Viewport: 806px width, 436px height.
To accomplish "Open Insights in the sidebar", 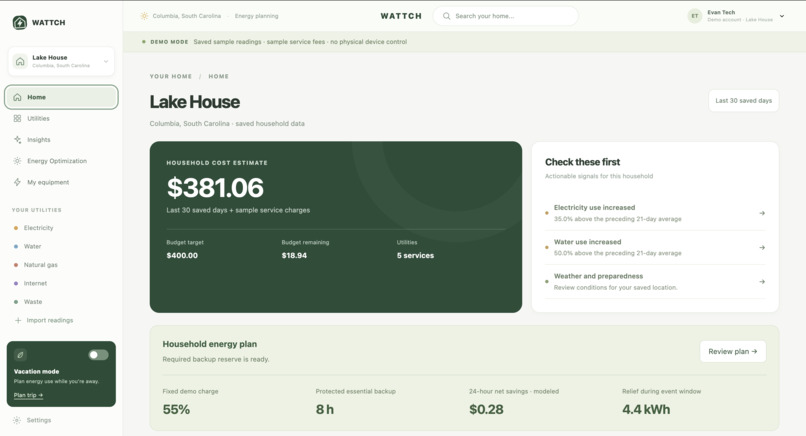I will pyautogui.click(x=61, y=139).
